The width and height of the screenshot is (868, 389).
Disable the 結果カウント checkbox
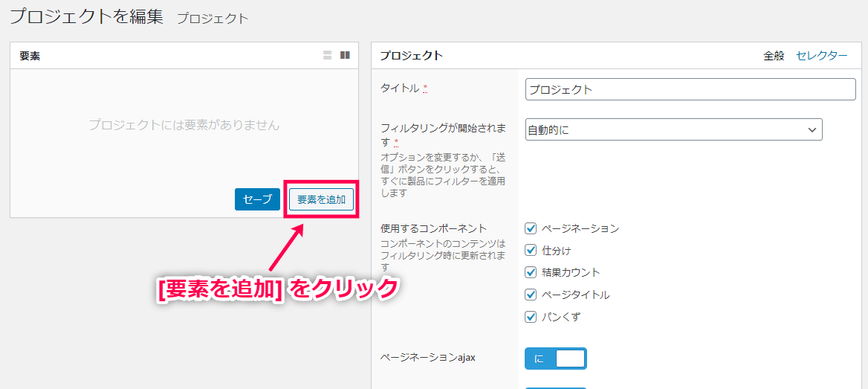point(531,272)
